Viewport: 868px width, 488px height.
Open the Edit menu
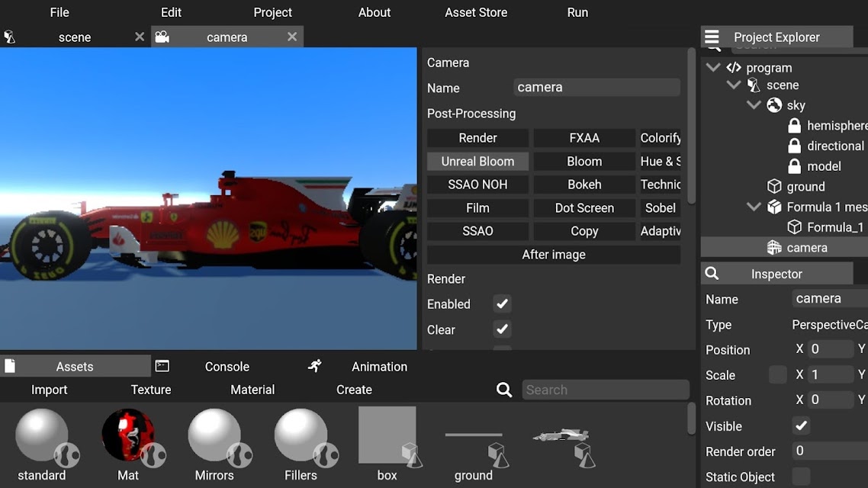[171, 12]
